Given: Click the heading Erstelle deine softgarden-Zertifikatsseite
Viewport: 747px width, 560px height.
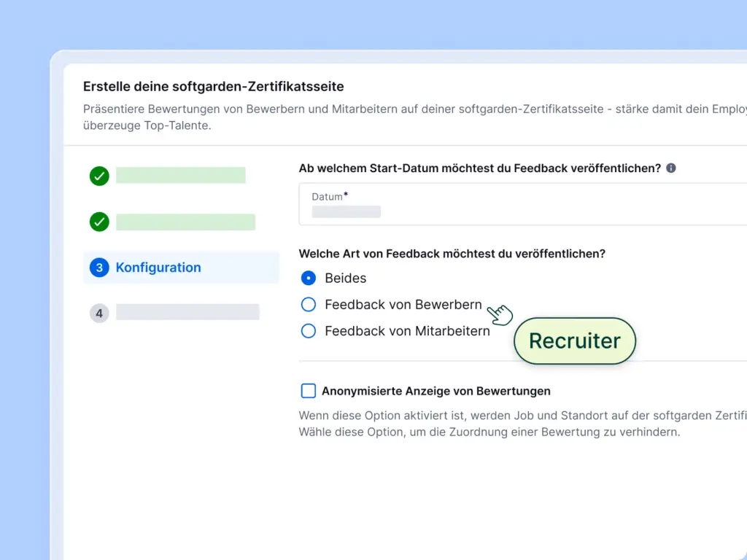Looking at the screenshot, I should 214,86.
